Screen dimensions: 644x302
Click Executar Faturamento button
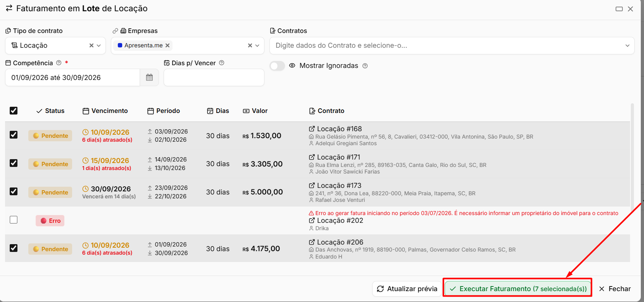[518, 289]
